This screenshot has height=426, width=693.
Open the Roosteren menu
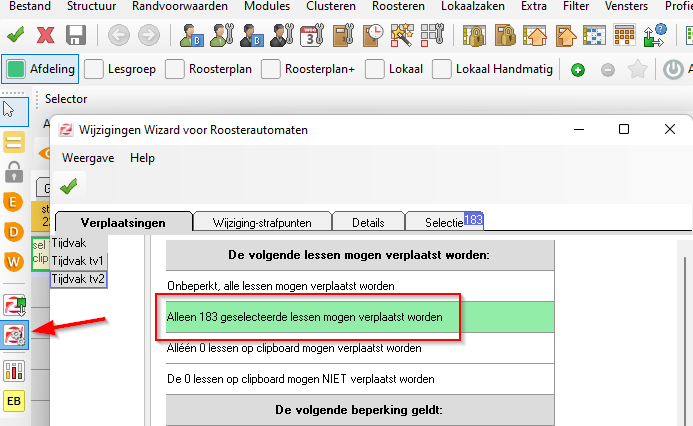click(x=398, y=7)
